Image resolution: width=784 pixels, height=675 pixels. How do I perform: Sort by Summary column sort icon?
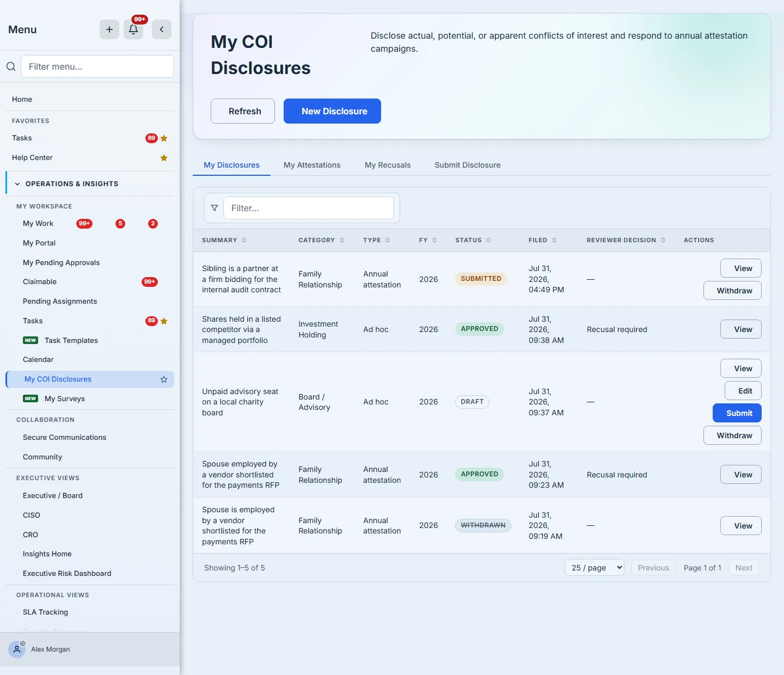point(244,240)
